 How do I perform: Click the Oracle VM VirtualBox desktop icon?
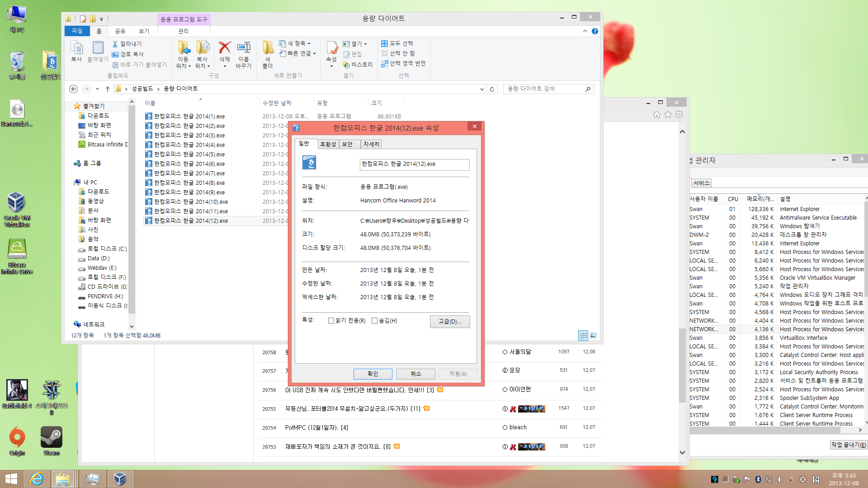click(x=17, y=209)
